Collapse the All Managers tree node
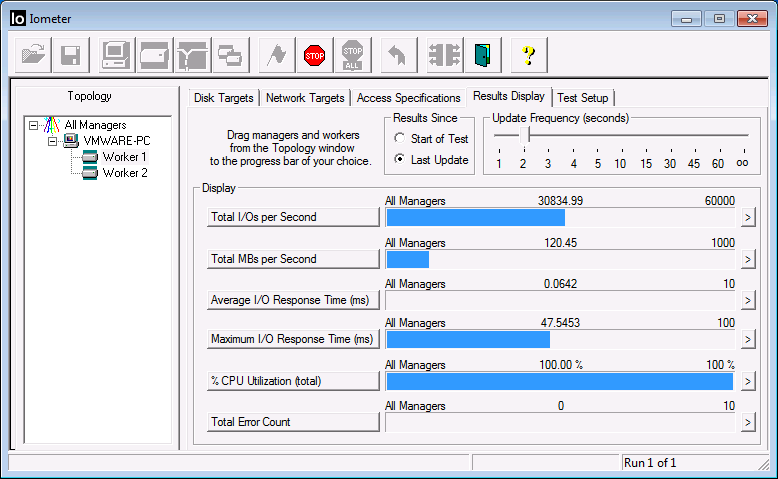Image resolution: width=778 pixels, height=479 pixels. (34, 125)
